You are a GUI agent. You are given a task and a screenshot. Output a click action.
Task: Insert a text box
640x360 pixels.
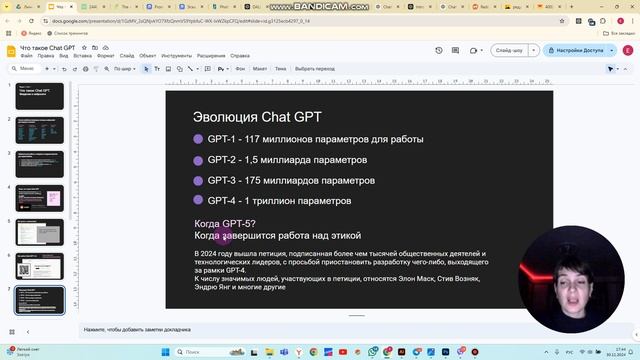tap(157, 69)
